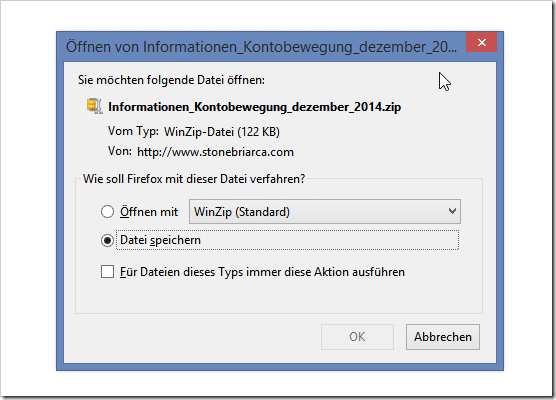
Task: Click the file name Informationen_Kontobewegung_dezember_2014.zip
Action: coord(255,107)
